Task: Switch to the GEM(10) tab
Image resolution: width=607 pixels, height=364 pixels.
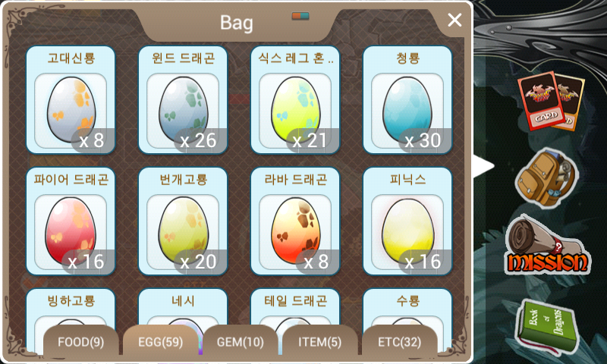Action: coord(241,341)
